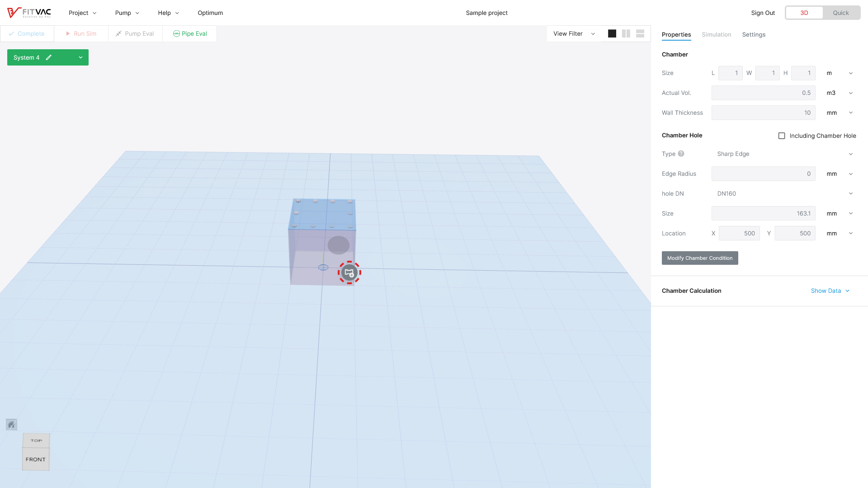Image resolution: width=868 pixels, height=488 pixels.
Task: Open Actual Vol. unit dropdown (m3)
Action: pyautogui.click(x=839, y=93)
